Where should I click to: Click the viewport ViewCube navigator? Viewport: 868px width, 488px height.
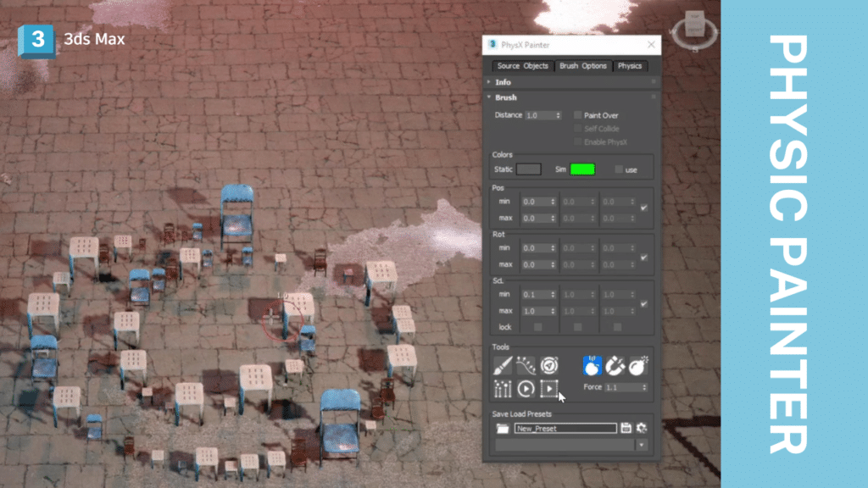click(694, 30)
